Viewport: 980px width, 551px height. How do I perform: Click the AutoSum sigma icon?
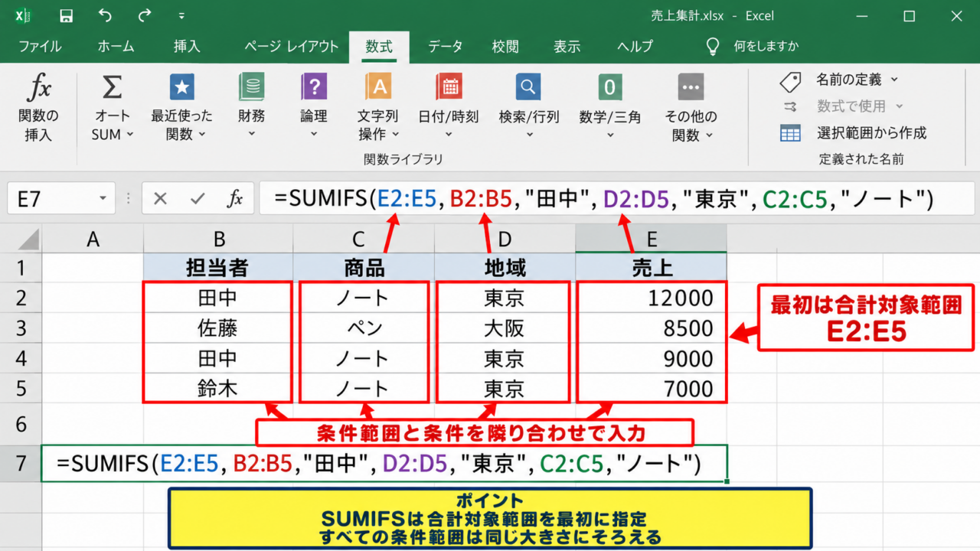(x=113, y=87)
